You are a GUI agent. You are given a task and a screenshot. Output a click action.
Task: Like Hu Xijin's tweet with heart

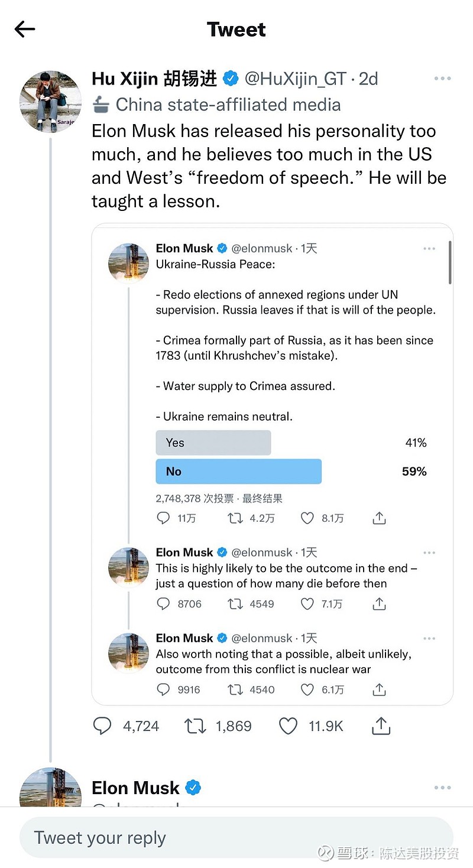(288, 726)
